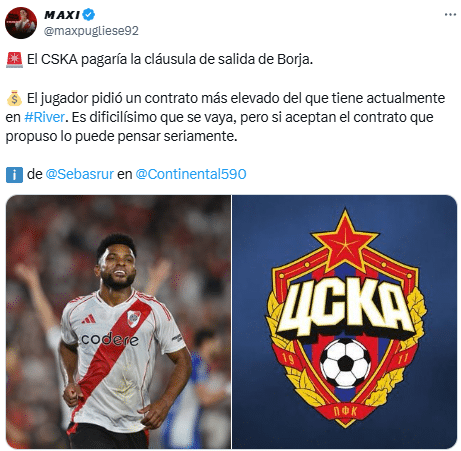Click the money bag emoji
The width and height of the screenshot is (461, 451).
[x=14, y=98]
